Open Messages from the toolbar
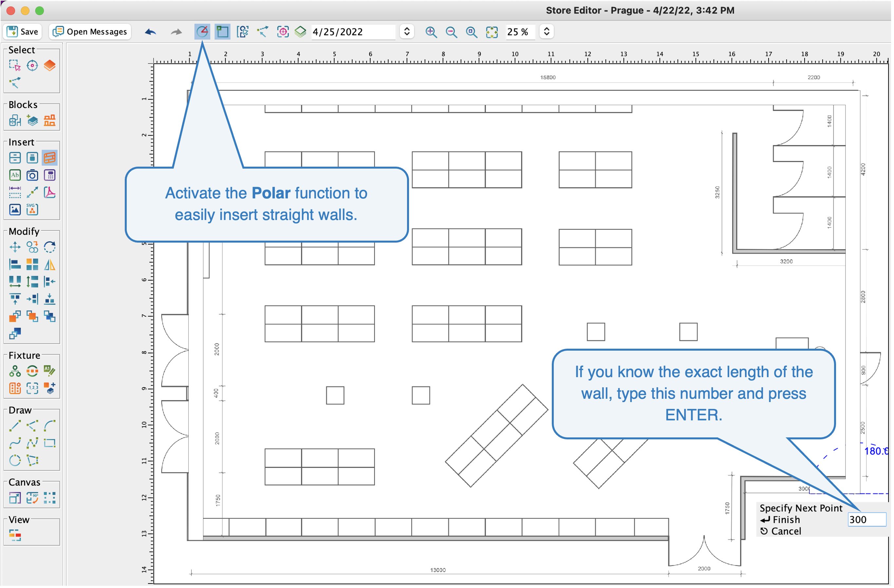Screen dimensions: 894x588 click(90, 31)
